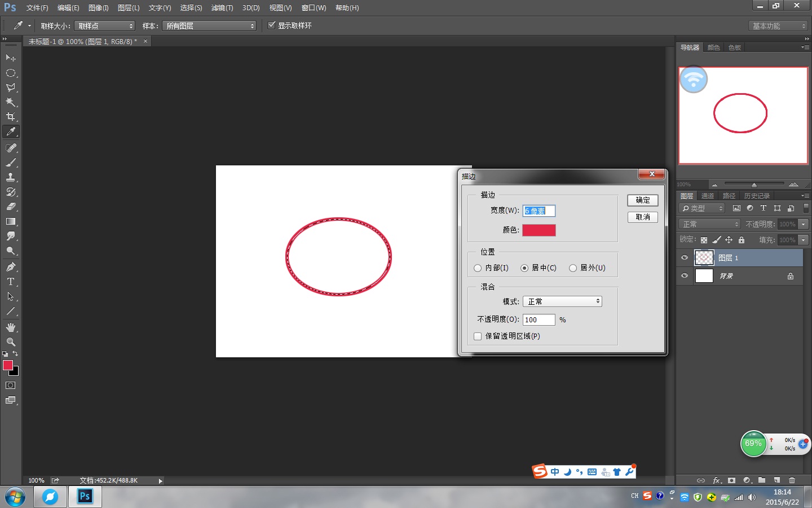Screen dimensions: 812x508
Task: Select the Pen tool
Action: coord(11,267)
